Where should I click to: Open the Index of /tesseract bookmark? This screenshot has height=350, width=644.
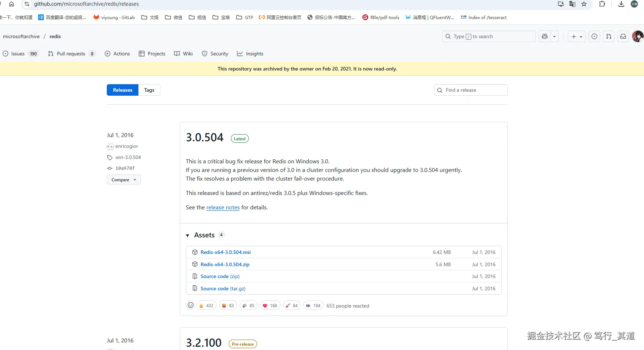[484, 17]
